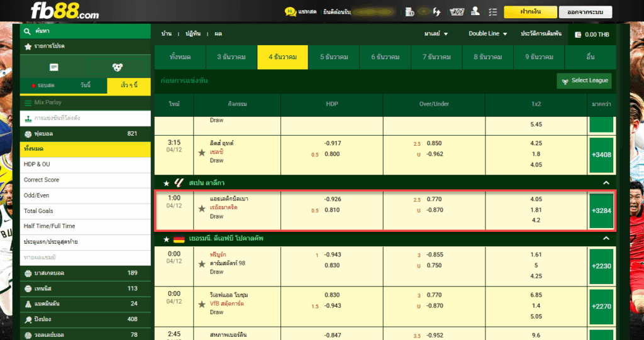Image resolution: width=644 pixels, height=340 pixels.
Task: Click the ping pong paddle icon
Action: [28, 320]
